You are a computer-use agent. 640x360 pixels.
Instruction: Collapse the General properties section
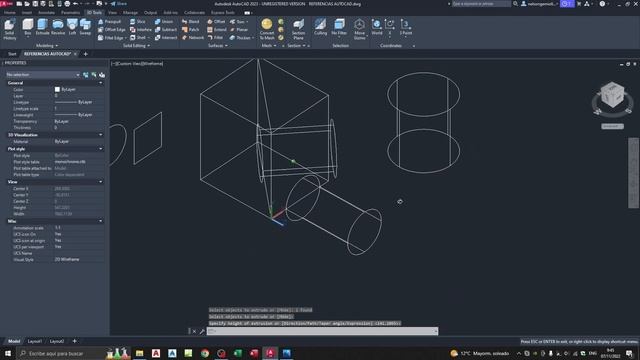point(101,83)
